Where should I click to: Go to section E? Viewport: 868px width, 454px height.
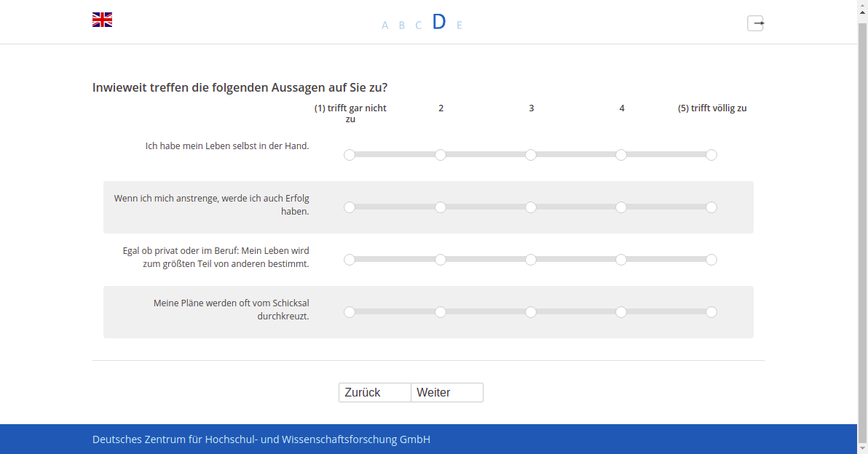click(459, 25)
